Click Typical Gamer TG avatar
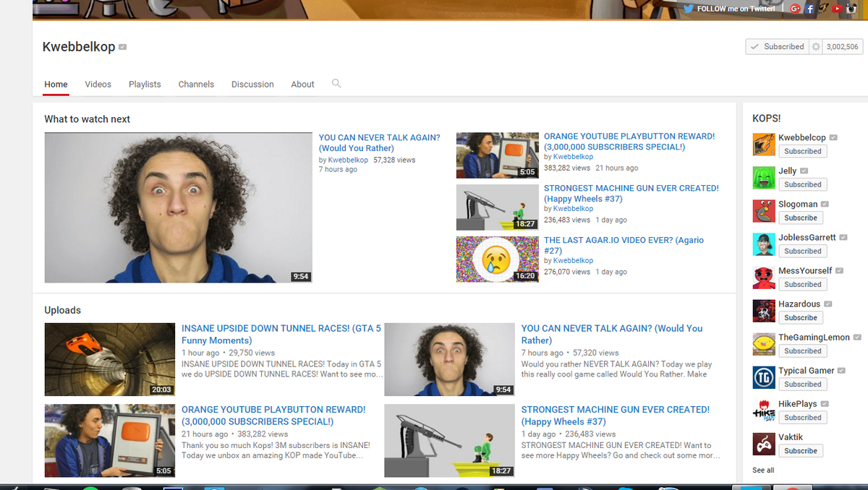The height and width of the screenshot is (490, 868). point(764,377)
